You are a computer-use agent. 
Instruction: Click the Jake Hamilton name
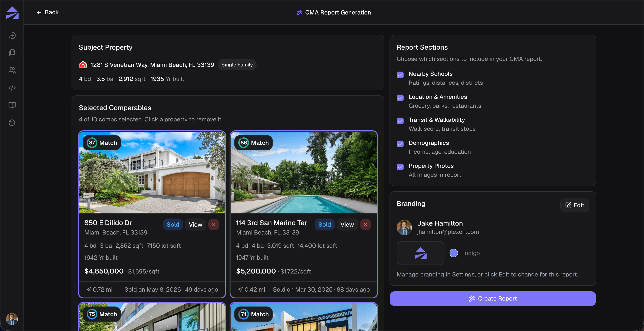click(440, 223)
